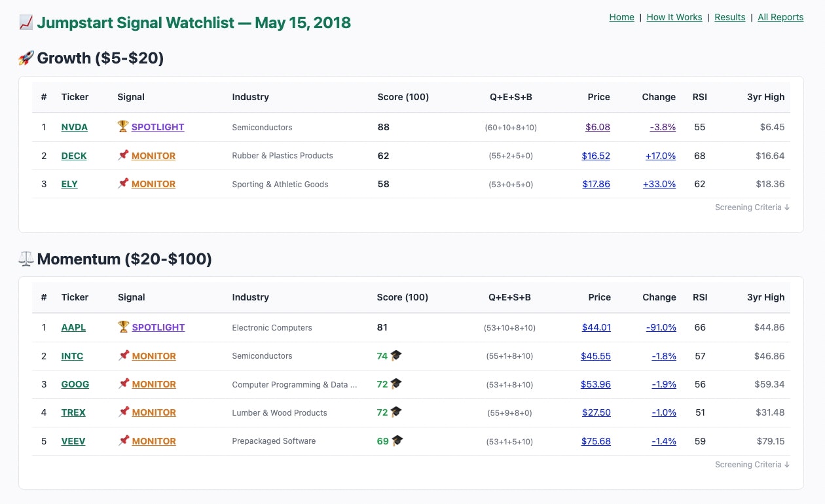Click the trophy icon beside NVDA's SPOTLIGHT
Image resolution: width=825 pixels, height=504 pixels.
pos(123,126)
